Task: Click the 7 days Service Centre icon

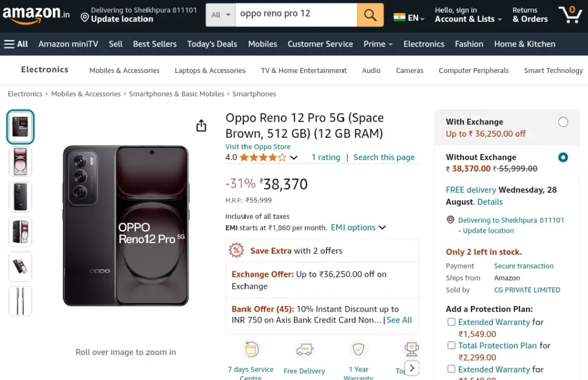Action: [251, 349]
